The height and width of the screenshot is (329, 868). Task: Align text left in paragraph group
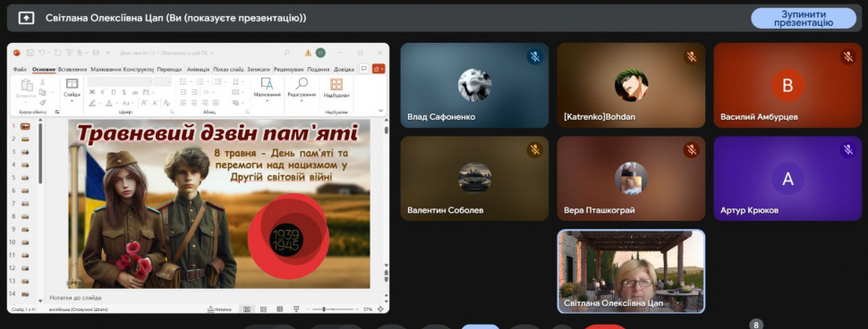point(183,103)
